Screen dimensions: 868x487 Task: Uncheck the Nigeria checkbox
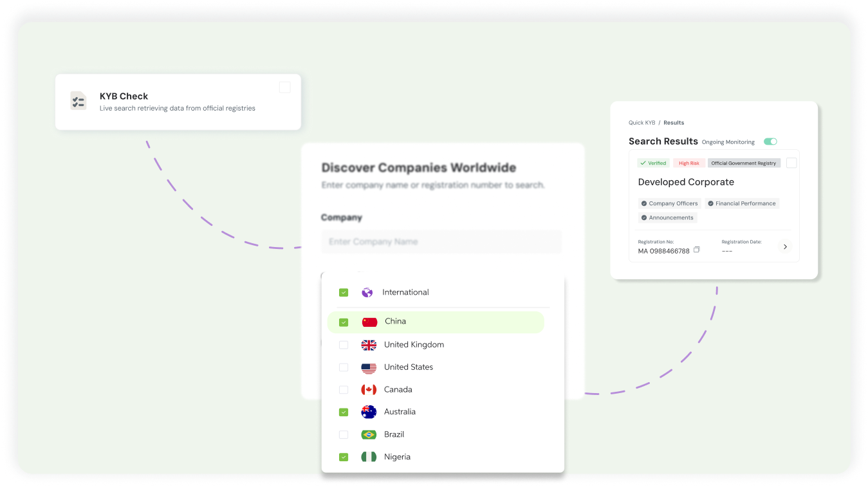pyautogui.click(x=344, y=457)
